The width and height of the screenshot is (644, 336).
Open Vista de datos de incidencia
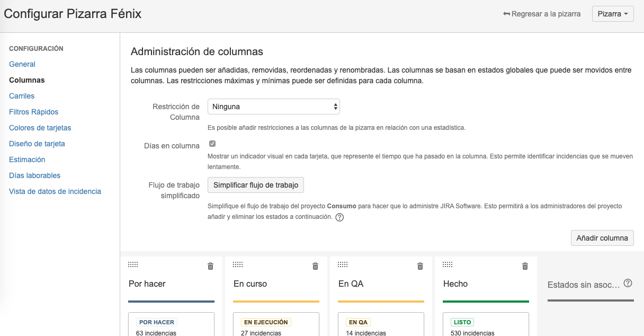(55, 191)
